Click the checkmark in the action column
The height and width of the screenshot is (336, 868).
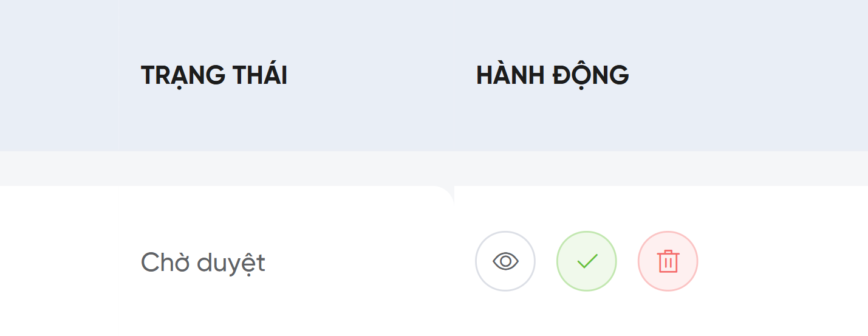(587, 261)
